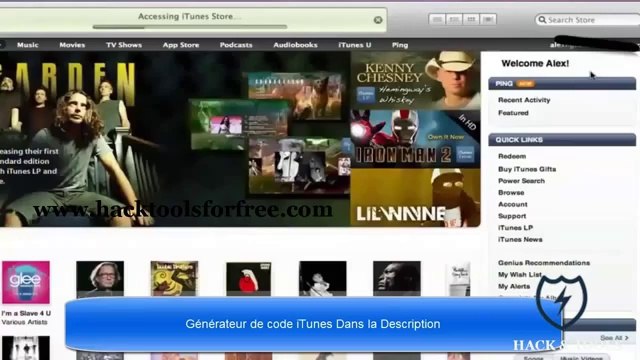
Task: Open Genius Recommendations link
Action: (x=544, y=263)
